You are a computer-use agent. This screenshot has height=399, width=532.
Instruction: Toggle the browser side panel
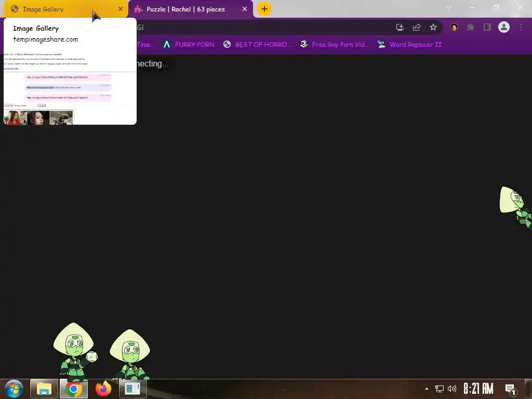[487, 27]
